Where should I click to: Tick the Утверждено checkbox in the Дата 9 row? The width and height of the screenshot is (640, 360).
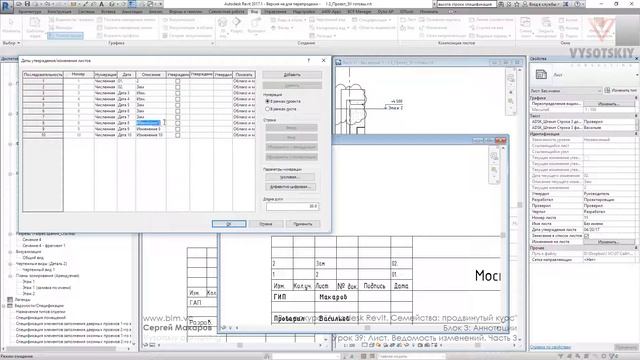pyautogui.click(x=178, y=129)
